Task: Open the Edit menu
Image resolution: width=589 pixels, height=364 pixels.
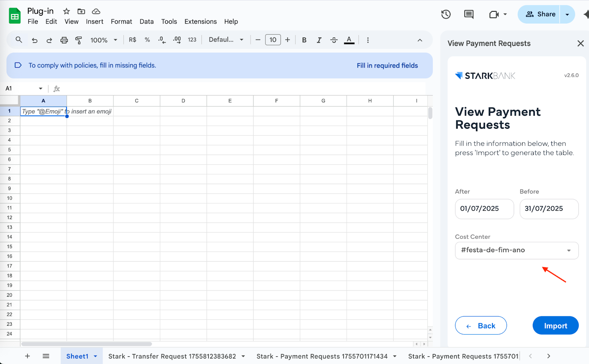Action: pyautogui.click(x=51, y=22)
